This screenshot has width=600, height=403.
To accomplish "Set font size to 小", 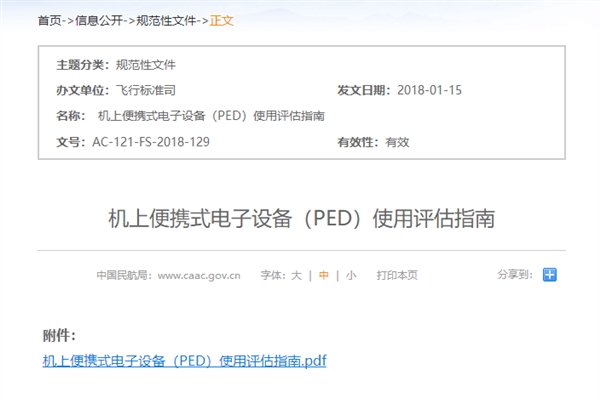I will pos(350,275).
